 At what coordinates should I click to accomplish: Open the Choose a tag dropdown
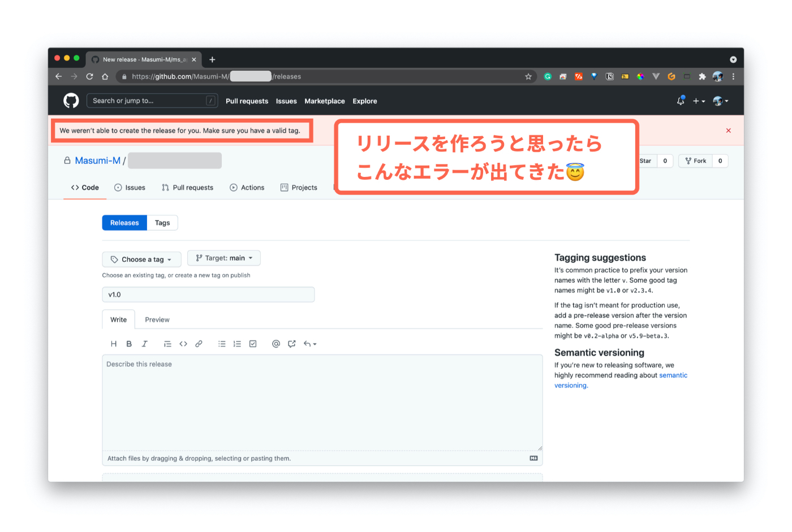(x=141, y=259)
